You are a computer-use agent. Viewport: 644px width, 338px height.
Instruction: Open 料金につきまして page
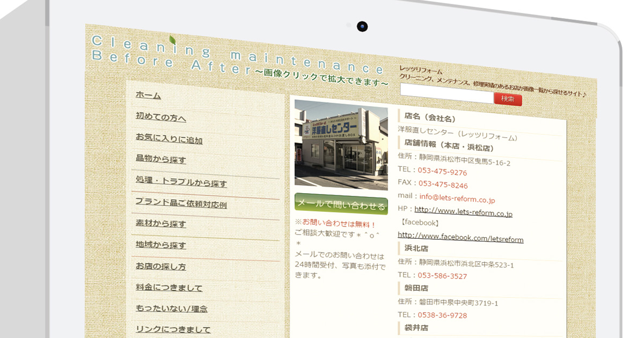click(x=169, y=288)
